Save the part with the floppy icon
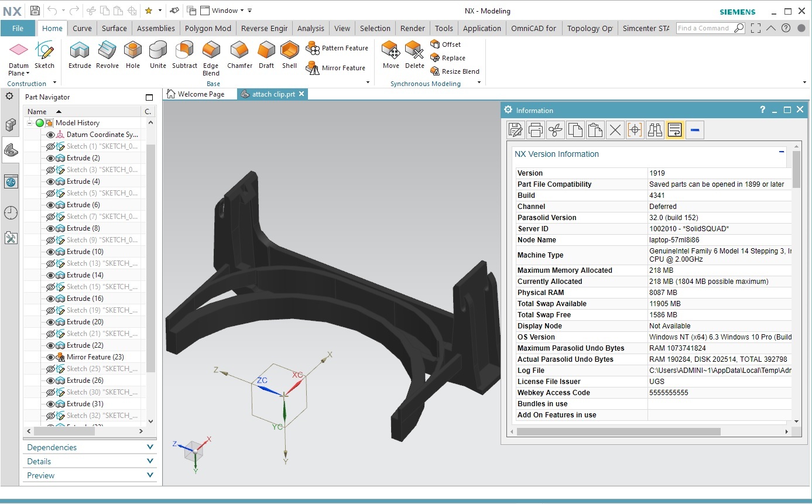812x504 pixels. (35, 11)
